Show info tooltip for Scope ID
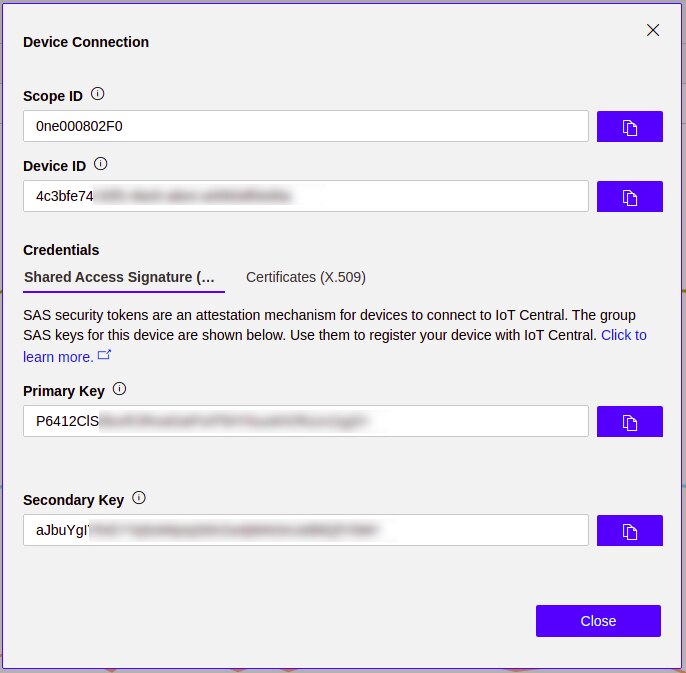The width and height of the screenshot is (686, 673). 98,95
